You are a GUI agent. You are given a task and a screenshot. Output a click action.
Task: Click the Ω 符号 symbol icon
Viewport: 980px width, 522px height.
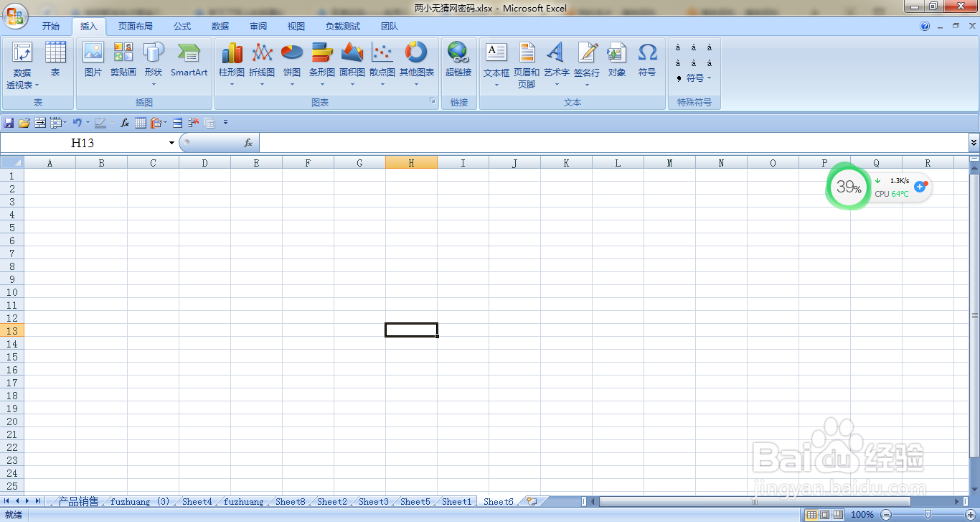tap(647, 59)
